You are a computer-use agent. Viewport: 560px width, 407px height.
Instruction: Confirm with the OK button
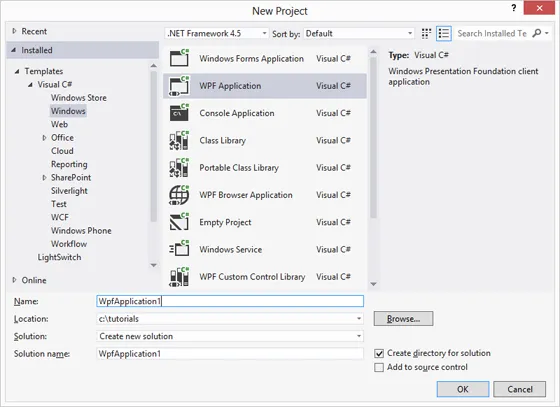[x=463, y=389]
